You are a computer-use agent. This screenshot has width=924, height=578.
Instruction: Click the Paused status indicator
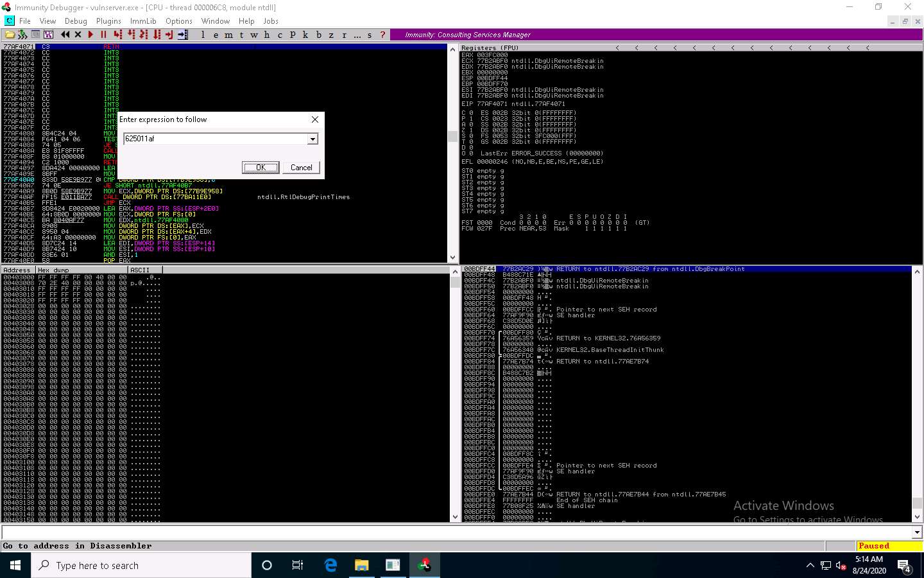[889, 546]
